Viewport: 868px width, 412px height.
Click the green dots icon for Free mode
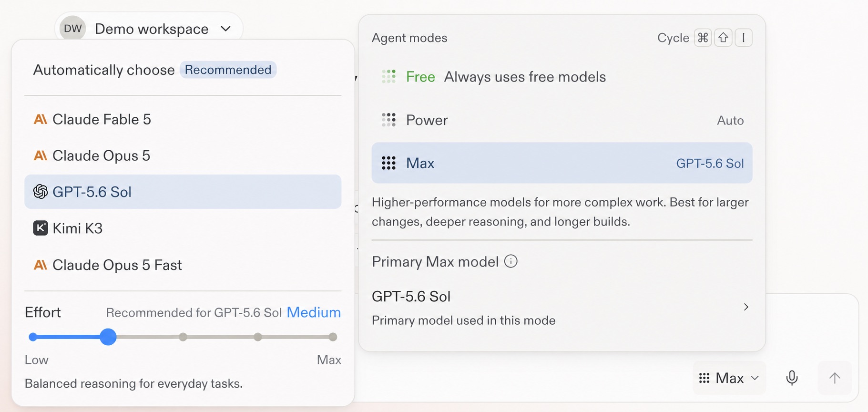[x=389, y=77]
